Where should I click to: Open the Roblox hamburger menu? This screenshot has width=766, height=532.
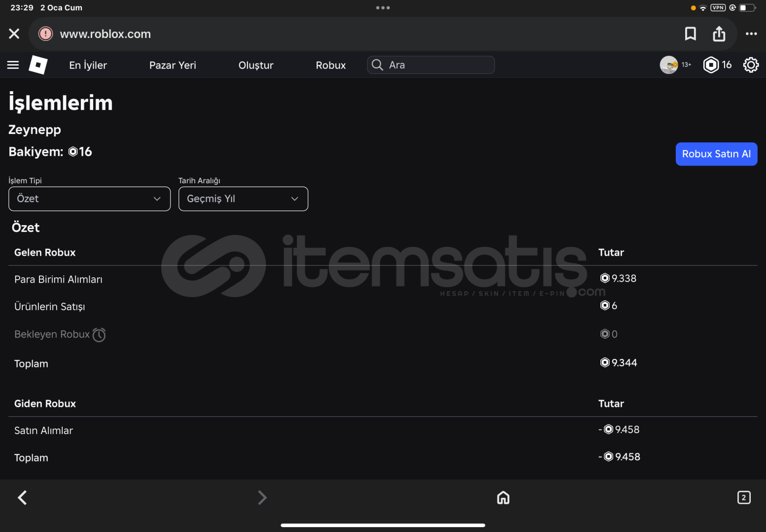13,65
